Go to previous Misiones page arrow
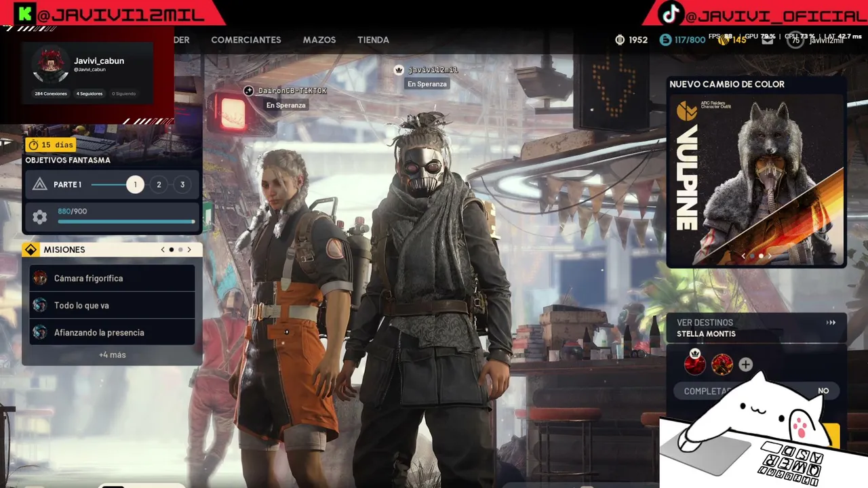Image resolution: width=868 pixels, height=488 pixels. [163, 249]
